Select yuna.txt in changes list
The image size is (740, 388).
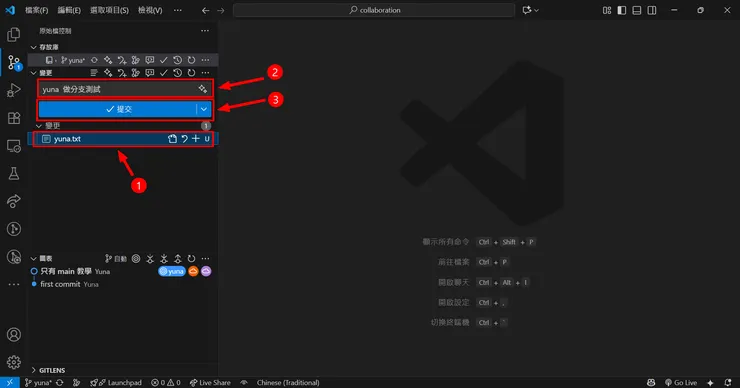[x=123, y=139]
